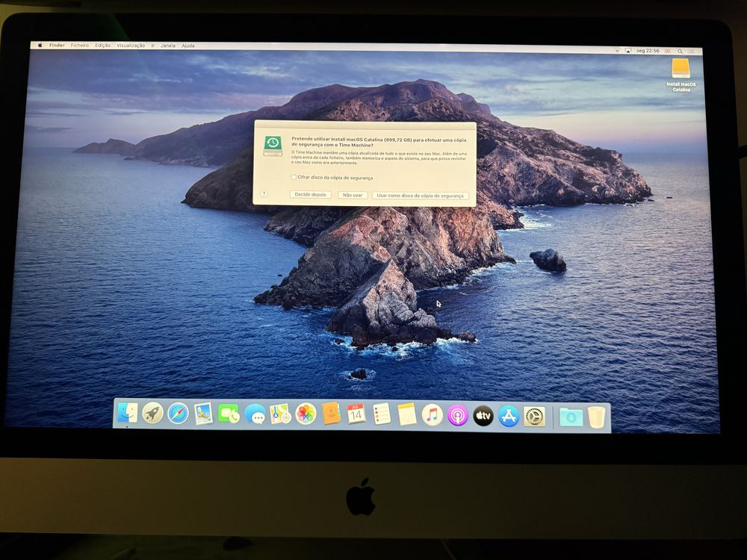This screenshot has height=560, width=747.
Task: Enable Cifrar disco da cópia de segurança
Action: click(294, 177)
